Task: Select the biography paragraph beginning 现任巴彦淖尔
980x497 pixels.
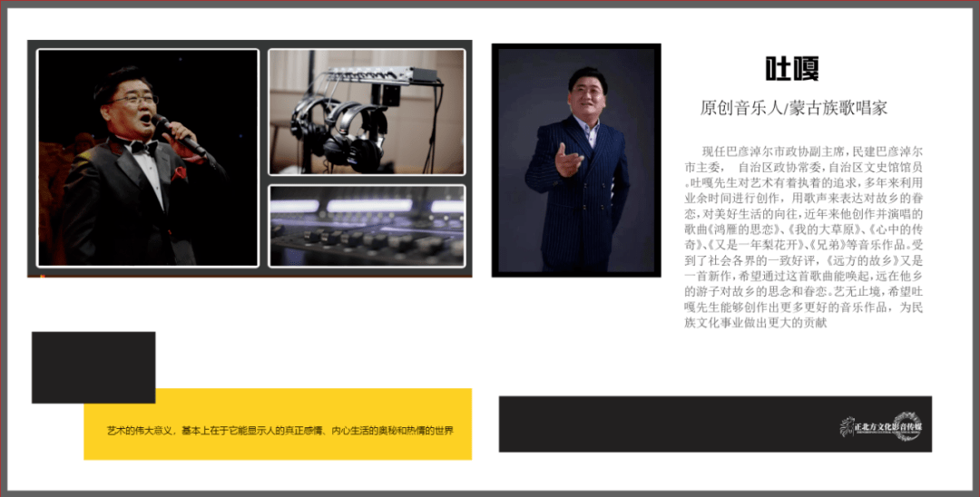Action: pos(804,238)
